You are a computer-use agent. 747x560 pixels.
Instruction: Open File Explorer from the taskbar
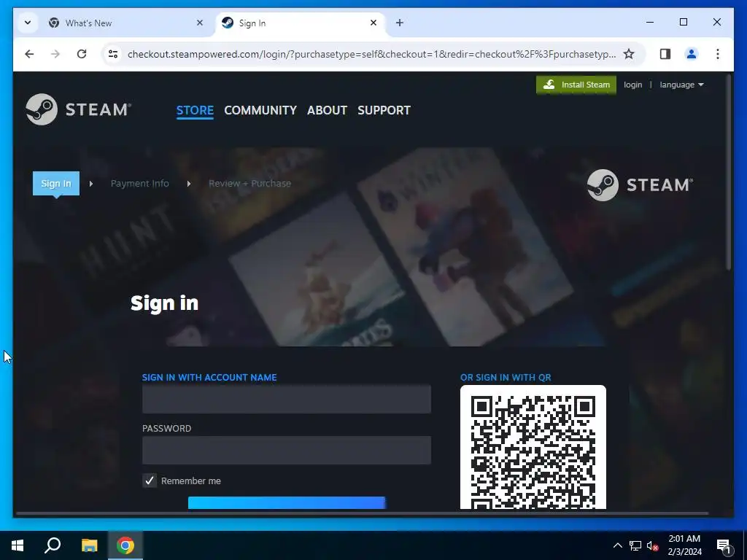(89, 545)
